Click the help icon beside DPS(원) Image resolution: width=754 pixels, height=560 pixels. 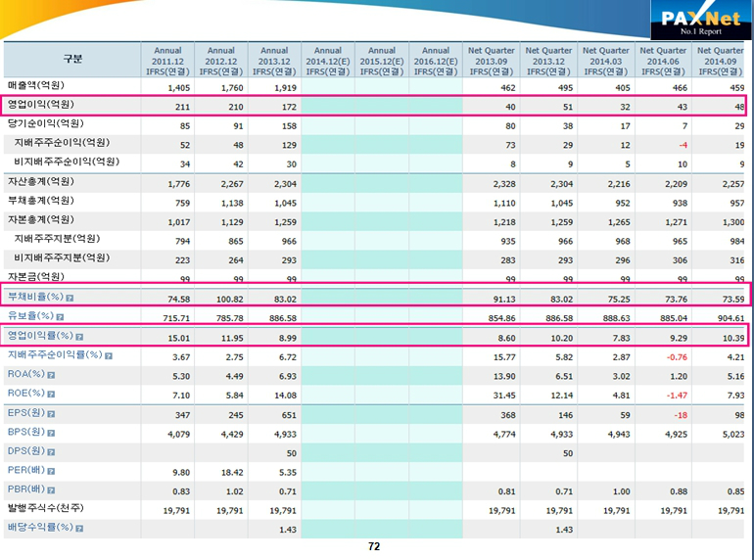[51, 451]
